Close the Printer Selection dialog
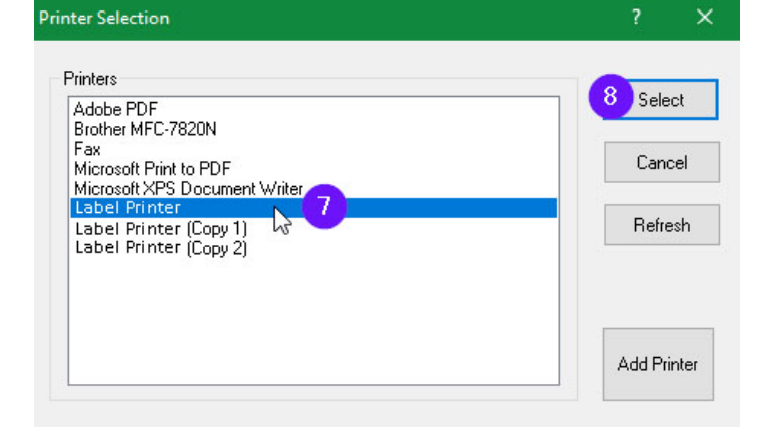The width and height of the screenshot is (773, 432). pyautogui.click(x=705, y=18)
